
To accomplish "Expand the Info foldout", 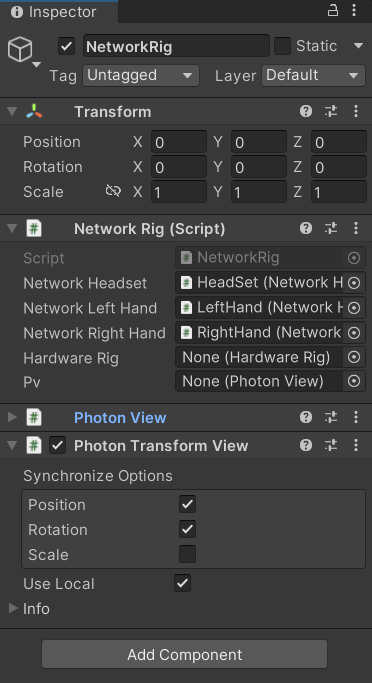I will [x=13, y=608].
